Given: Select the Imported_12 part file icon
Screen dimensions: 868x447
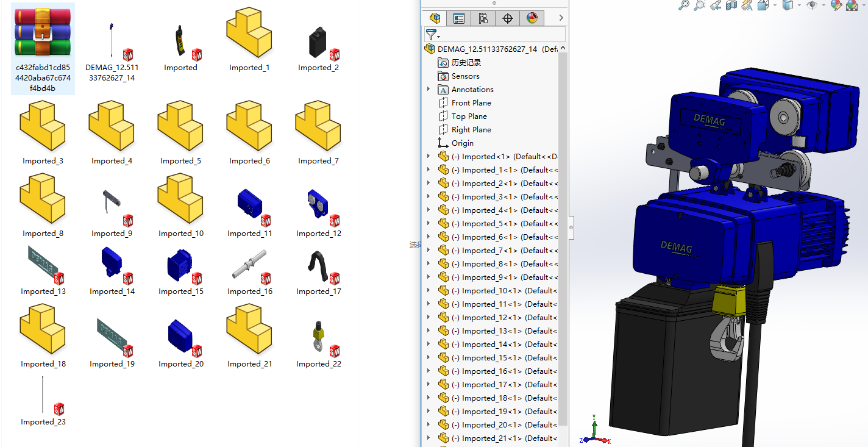Looking at the screenshot, I should [x=318, y=205].
